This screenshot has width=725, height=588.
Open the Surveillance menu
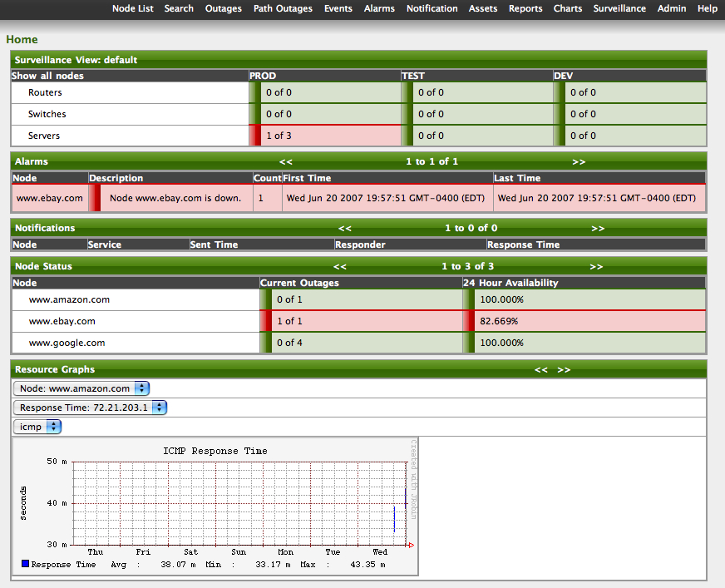[619, 9]
